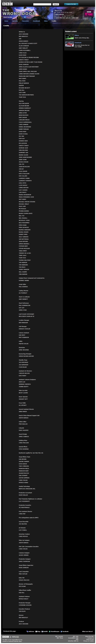Image resolution: width=96 pixels, height=644 pixels.
Task: Switch to the Episodes tab
Action: [x=15, y=21]
